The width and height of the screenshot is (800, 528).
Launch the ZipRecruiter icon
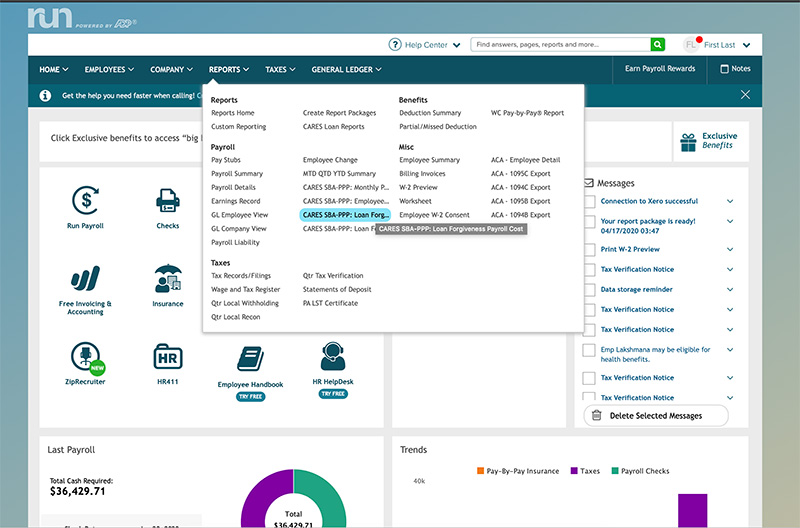pos(88,358)
